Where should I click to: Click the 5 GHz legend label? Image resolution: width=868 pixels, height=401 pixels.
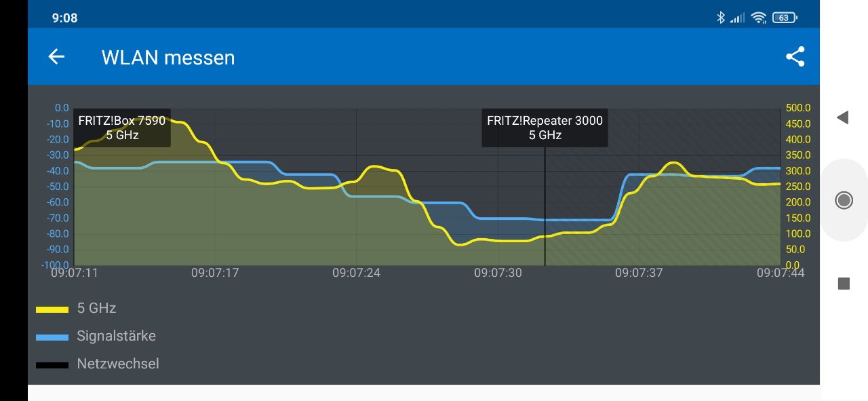tap(96, 308)
